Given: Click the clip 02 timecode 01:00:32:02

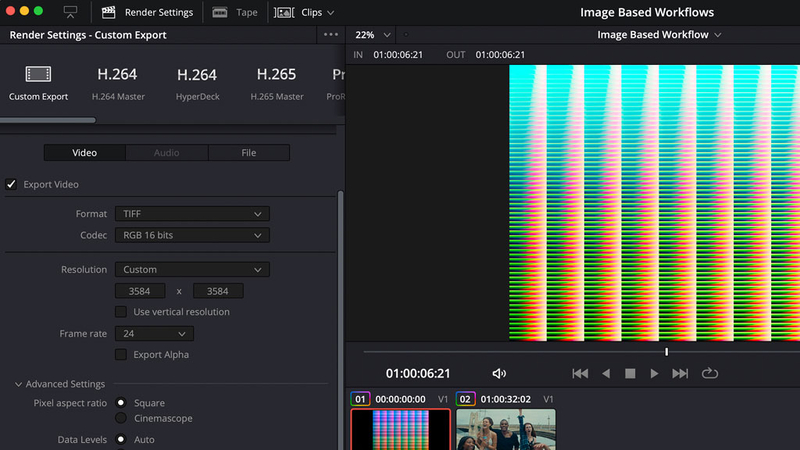Looking at the screenshot, I should click(506, 399).
